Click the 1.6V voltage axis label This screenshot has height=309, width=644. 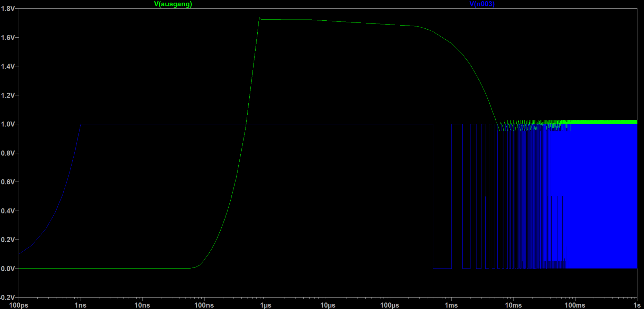coord(8,38)
